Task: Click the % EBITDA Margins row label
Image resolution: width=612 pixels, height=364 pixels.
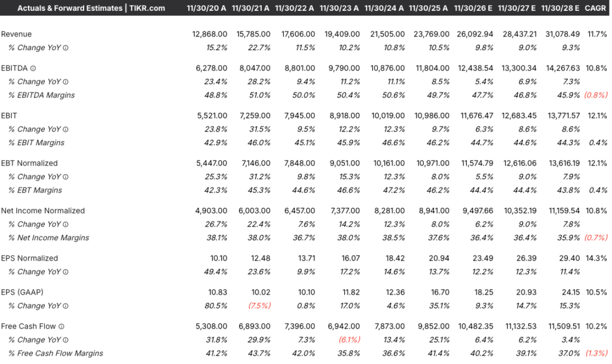Action: 42,95
